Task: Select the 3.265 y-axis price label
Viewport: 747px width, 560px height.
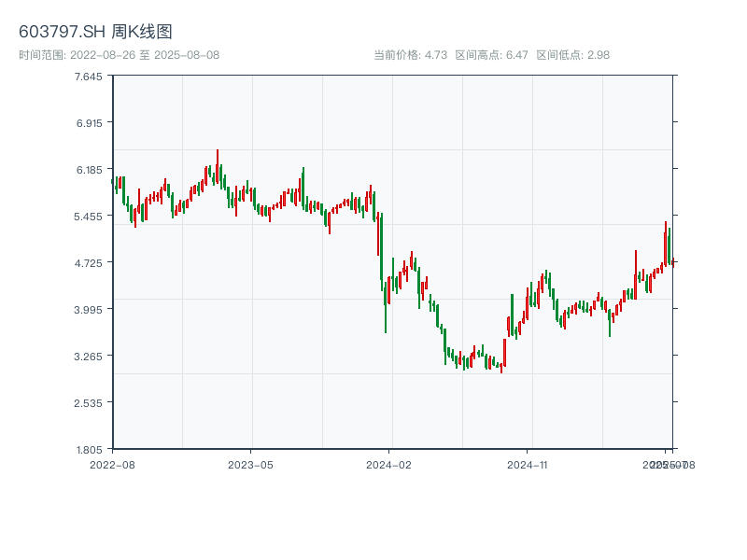Action: pyautogui.click(x=89, y=357)
